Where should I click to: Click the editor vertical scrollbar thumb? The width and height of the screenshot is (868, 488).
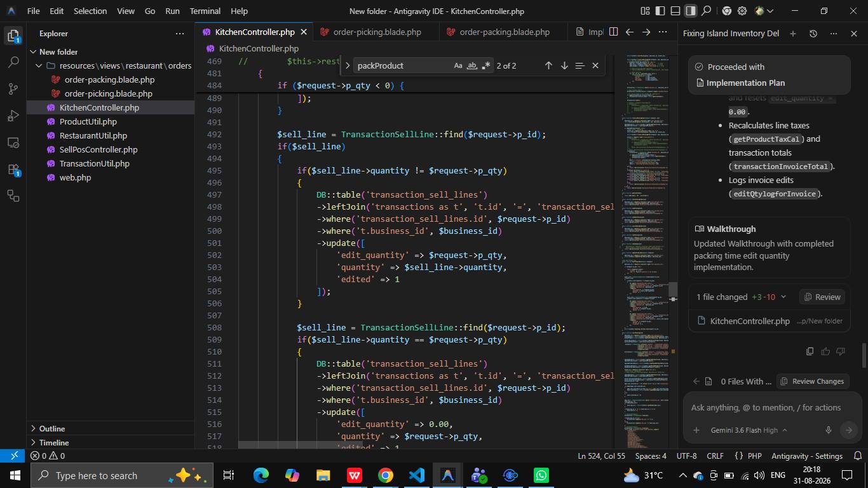673,290
